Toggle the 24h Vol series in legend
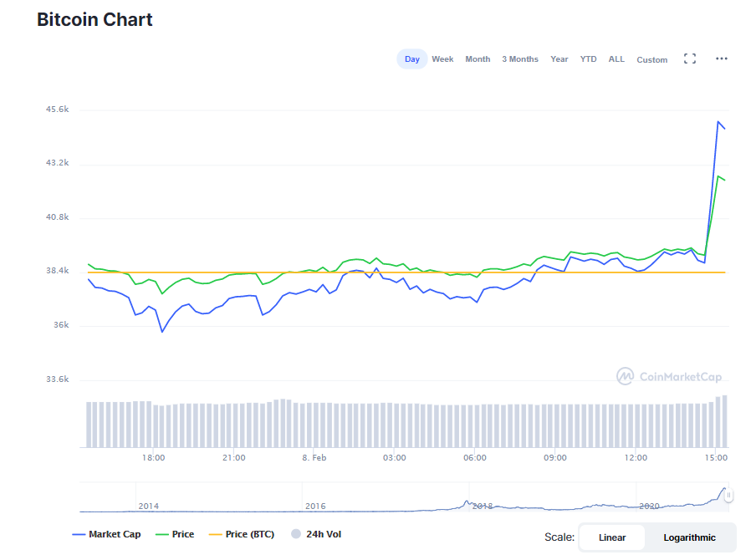Viewport: 756px width, 560px height. click(316, 534)
